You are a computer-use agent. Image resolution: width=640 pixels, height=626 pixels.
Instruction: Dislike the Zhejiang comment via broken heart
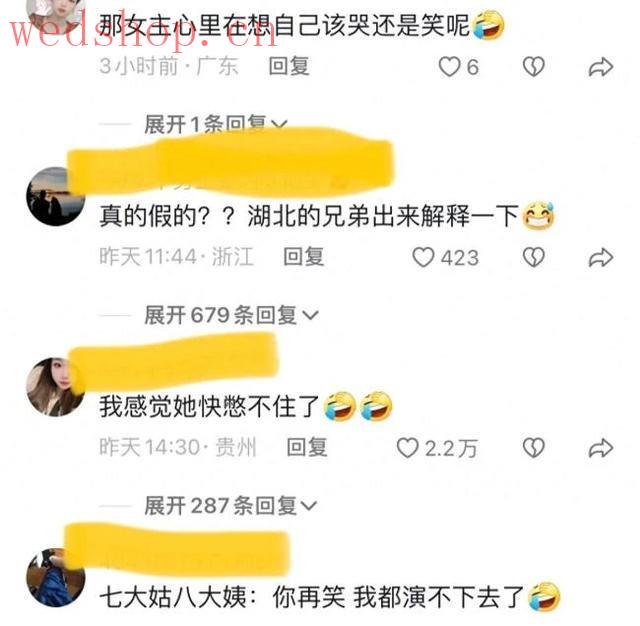[x=533, y=257]
